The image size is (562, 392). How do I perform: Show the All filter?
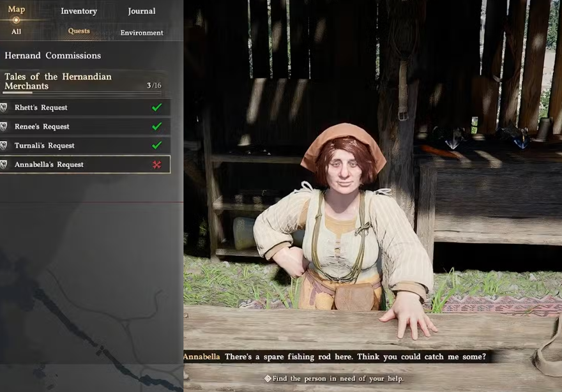[x=16, y=31]
